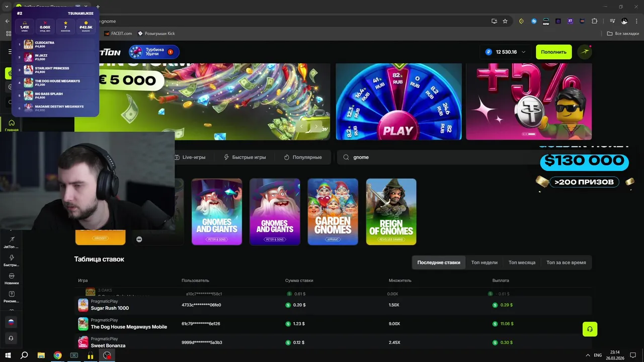Switch to Топ за все время tab
Image resolution: width=644 pixels, height=362 pixels.
tap(566, 262)
